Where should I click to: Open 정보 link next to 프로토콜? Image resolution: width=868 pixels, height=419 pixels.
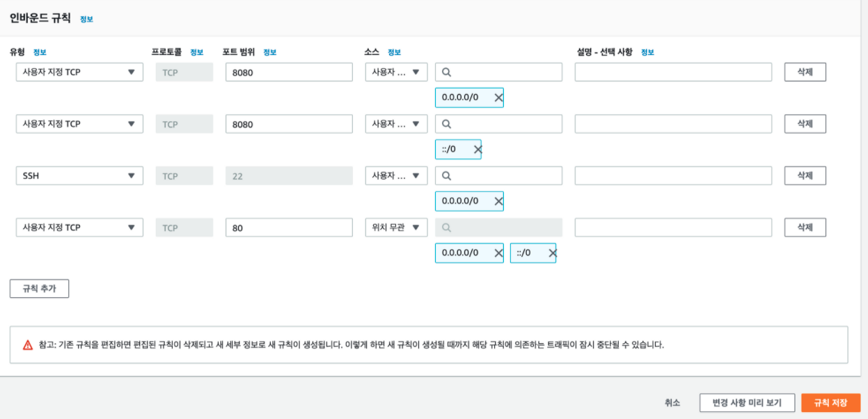click(x=197, y=52)
